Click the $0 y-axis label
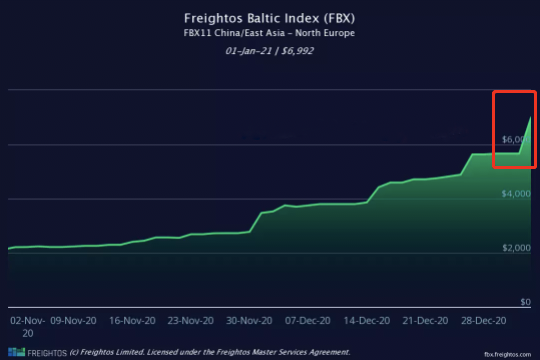This screenshot has width=540, height=360. 525,302
